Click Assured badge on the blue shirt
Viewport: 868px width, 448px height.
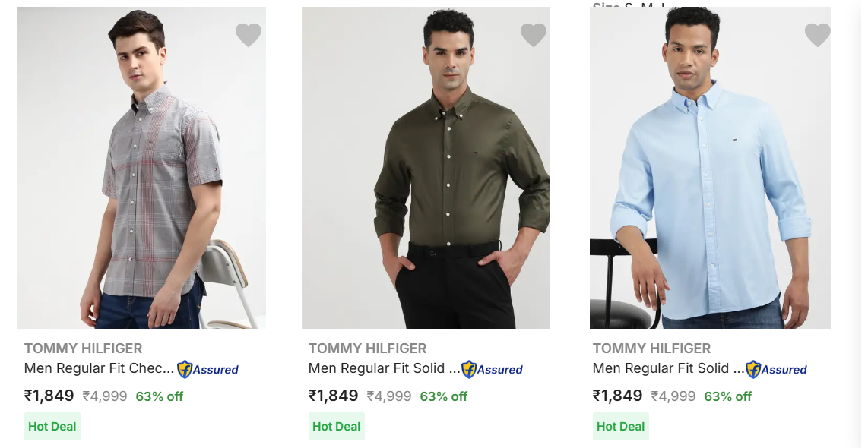[x=776, y=370]
